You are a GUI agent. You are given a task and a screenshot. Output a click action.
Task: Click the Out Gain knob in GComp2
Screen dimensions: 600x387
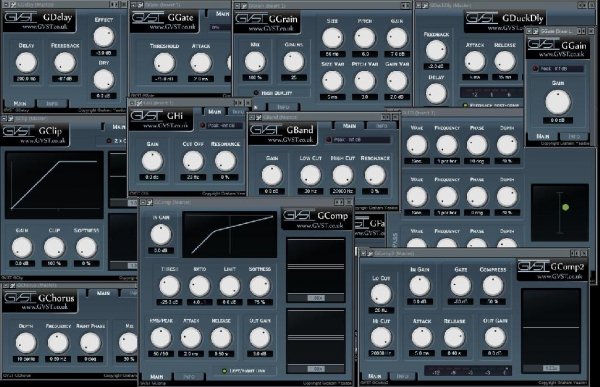click(x=495, y=338)
